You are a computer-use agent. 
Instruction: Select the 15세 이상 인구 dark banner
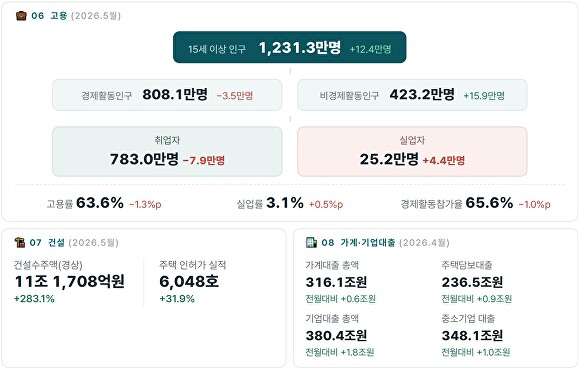point(290,47)
